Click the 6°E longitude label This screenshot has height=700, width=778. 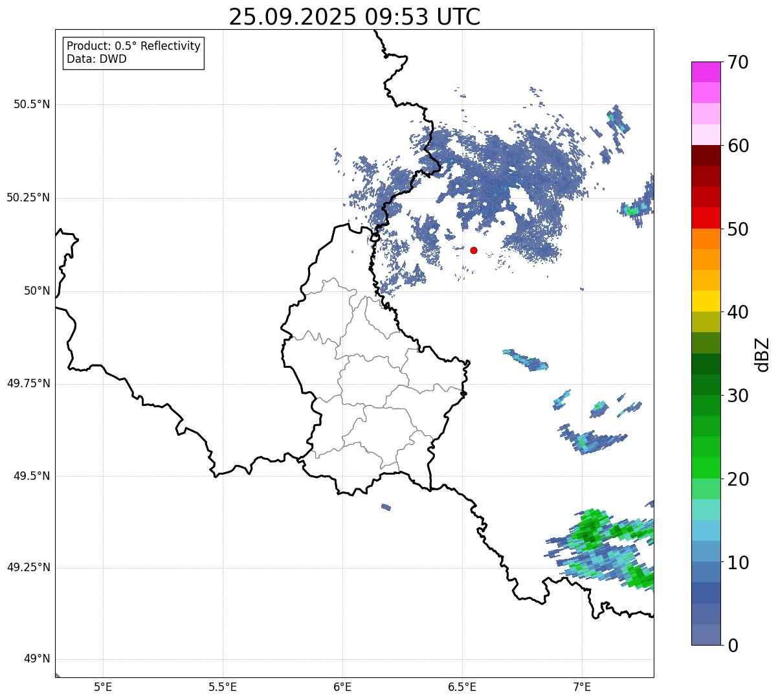pos(342,687)
